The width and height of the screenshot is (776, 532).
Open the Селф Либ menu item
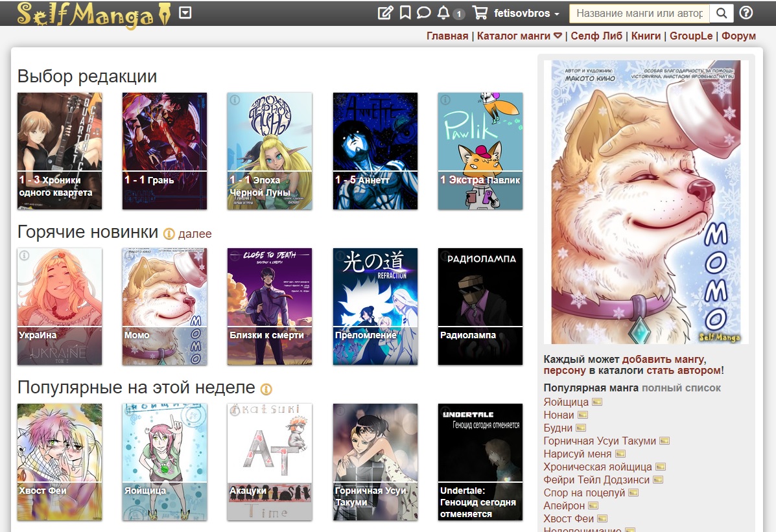click(596, 36)
